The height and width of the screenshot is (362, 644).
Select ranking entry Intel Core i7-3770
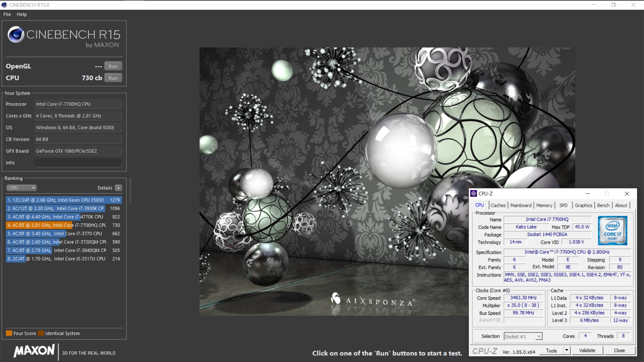(64, 234)
